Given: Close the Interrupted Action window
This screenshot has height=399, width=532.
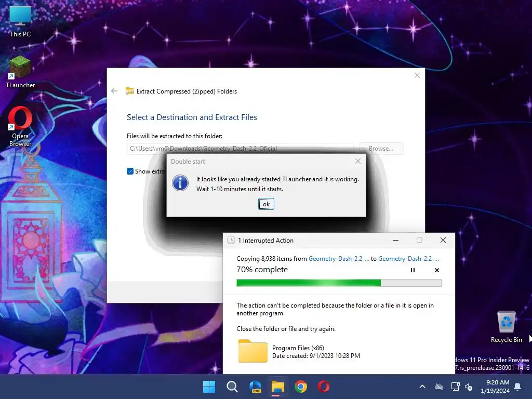Looking at the screenshot, I should pyautogui.click(x=443, y=240).
